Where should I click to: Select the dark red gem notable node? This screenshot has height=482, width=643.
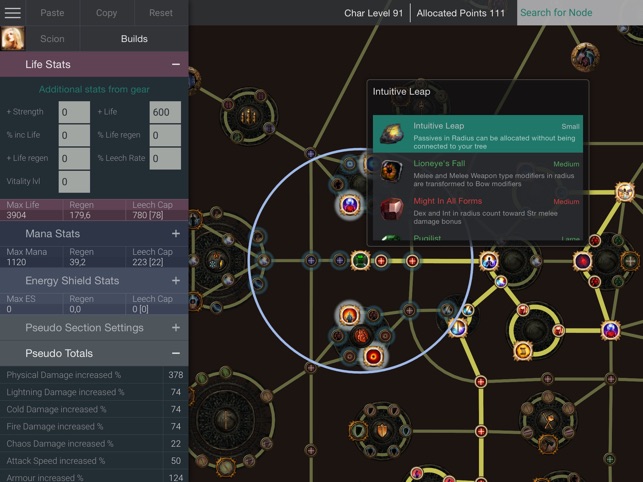583,261
